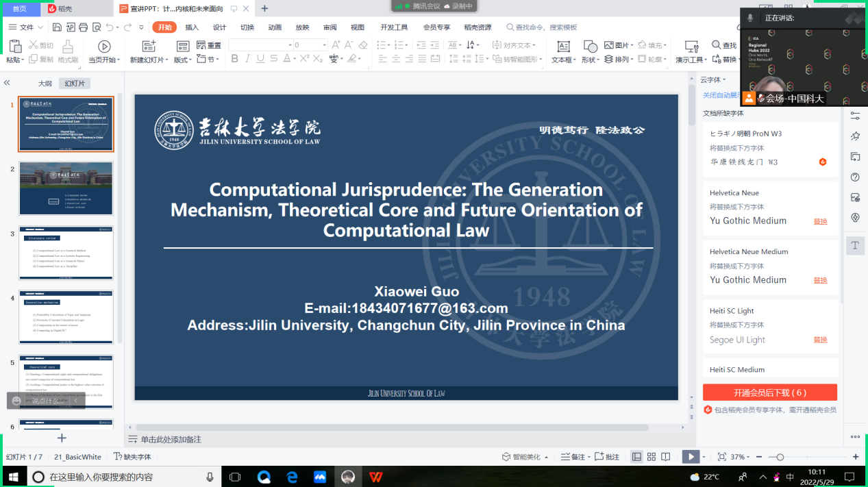The image size is (868, 487).
Task: Click the 开通会员后下载 (6) button
Action: (769, 392)
